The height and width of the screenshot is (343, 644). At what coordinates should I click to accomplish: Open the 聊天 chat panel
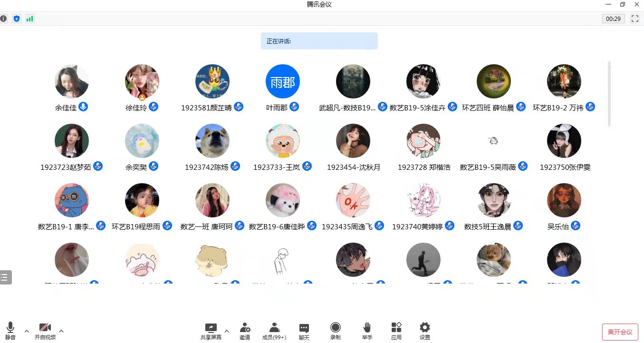click(x=304, y=331)
